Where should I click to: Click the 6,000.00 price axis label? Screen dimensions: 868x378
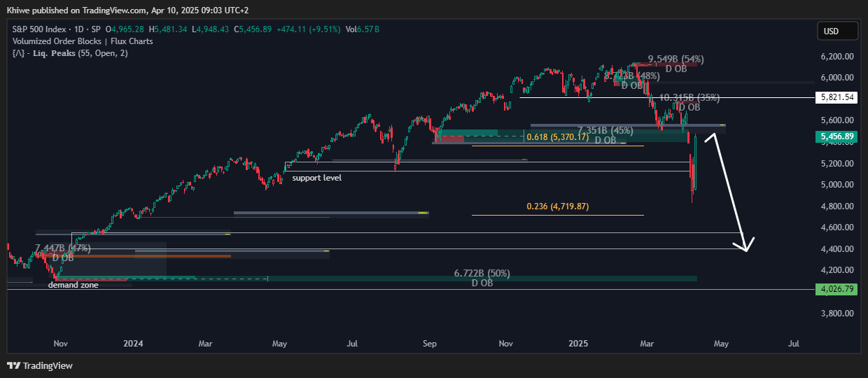click(x=836, y=78)
